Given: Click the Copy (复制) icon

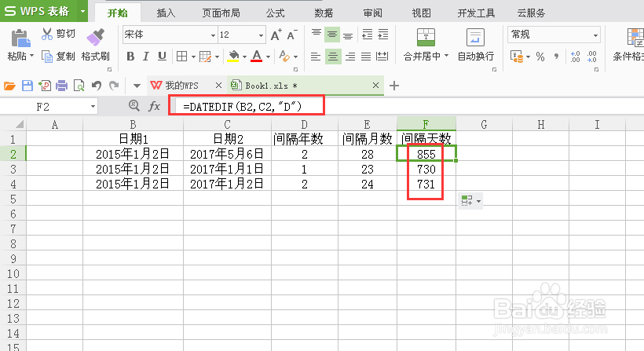Looking at the screenshot, I should click(x=47, y=57).
